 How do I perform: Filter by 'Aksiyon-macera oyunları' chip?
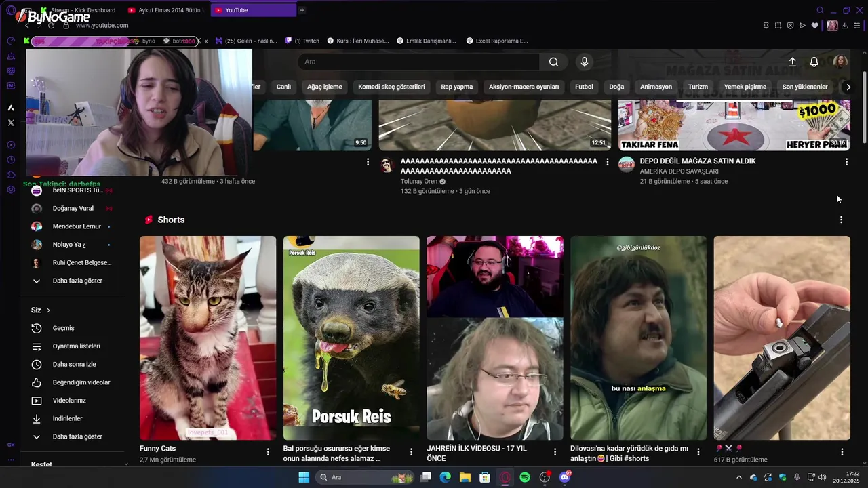524,87
